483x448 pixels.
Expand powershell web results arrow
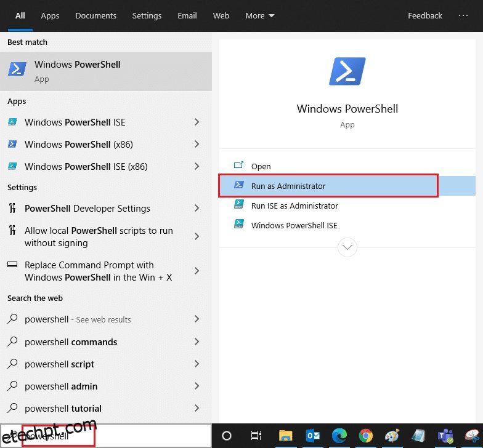point(197,319)
